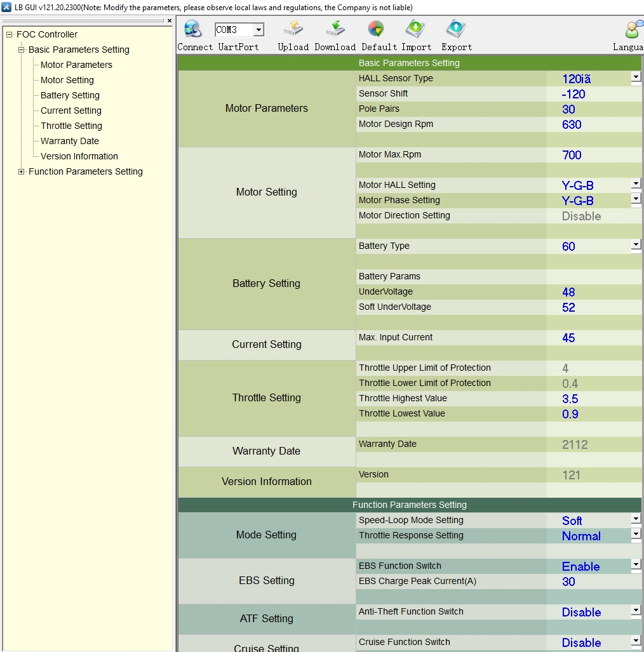Screen dimensions: 644x652
Task: Close the left tree panel
Action: pos(170,21)
